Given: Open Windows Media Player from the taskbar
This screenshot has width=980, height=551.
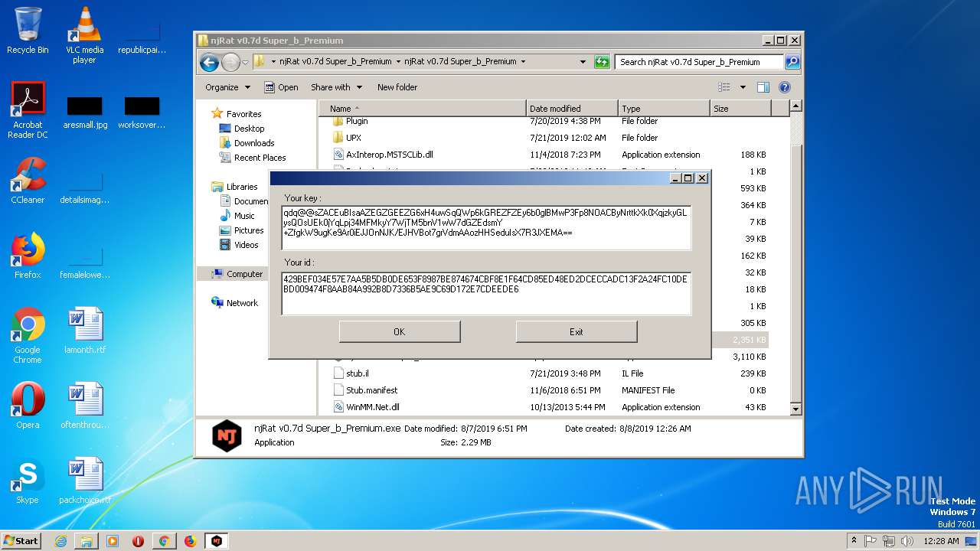Looking at the screenshot, I should pyautogui.click(x=113, y=541).
